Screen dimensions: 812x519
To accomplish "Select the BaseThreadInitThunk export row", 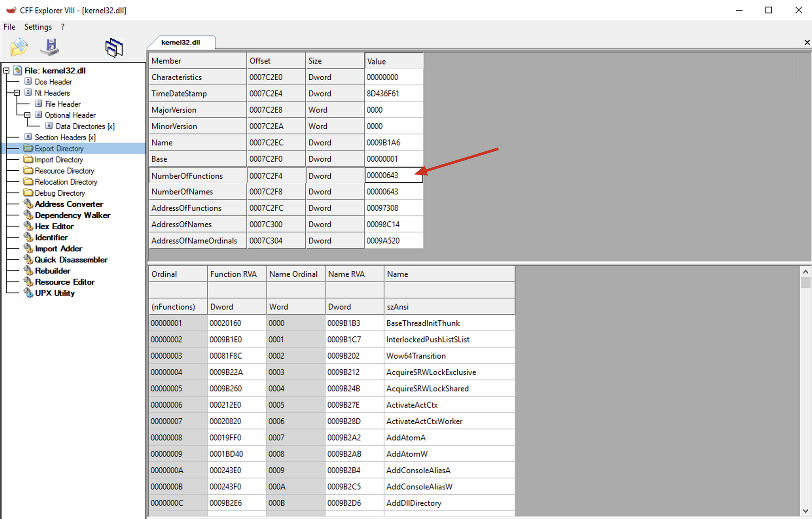I will (x=332, y=323).
